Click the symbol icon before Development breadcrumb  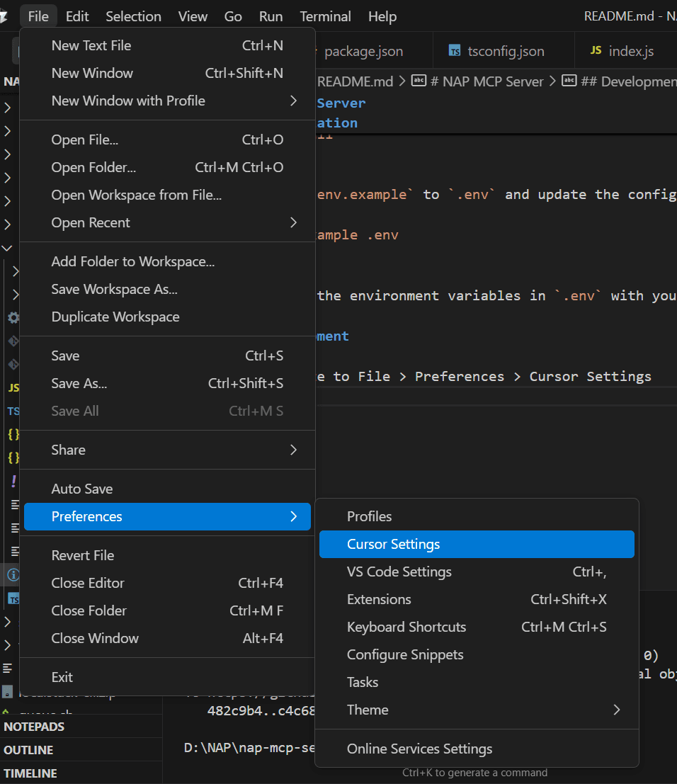coord(569,81)
